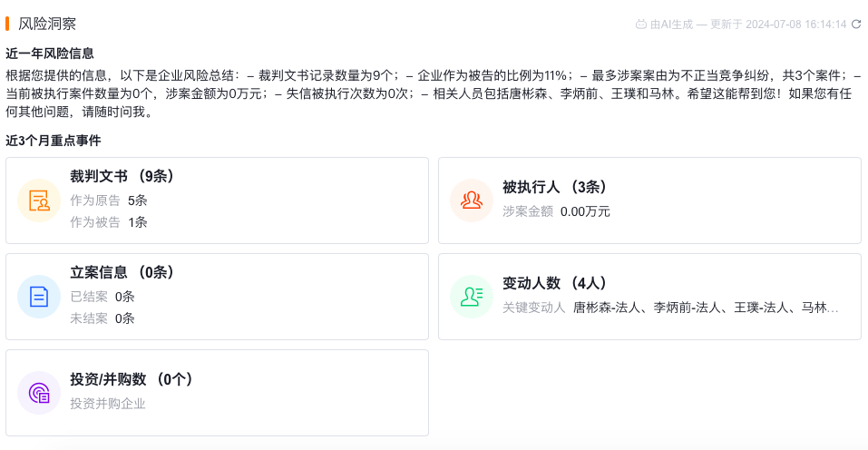This screenshot has width=868, height=450.
Task: Click the 作为原告 5条 entry
Action: (109, 201)
